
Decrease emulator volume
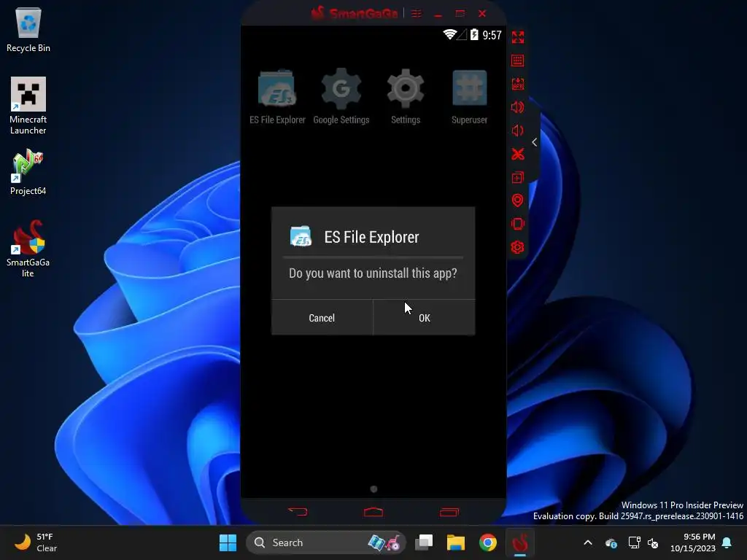[518, 131]
